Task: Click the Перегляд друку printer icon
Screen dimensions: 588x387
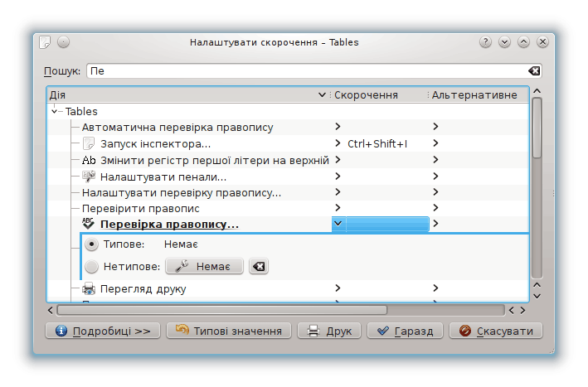Action: [90, 289]
